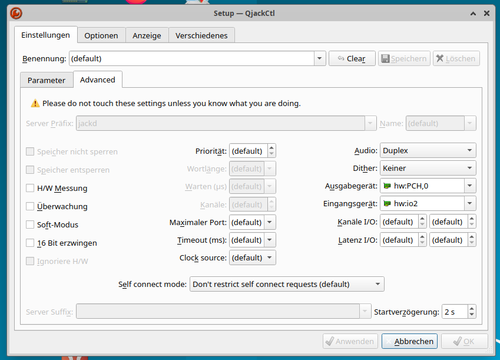Toggle Speicher nicht sperren checkbox

coord(30,152)
